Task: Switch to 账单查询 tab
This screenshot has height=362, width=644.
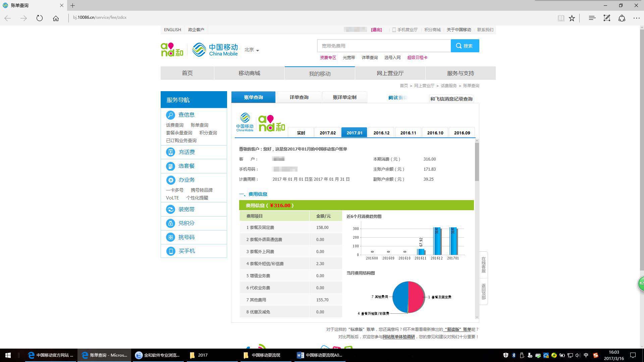Action: click(x=253, y=97)
